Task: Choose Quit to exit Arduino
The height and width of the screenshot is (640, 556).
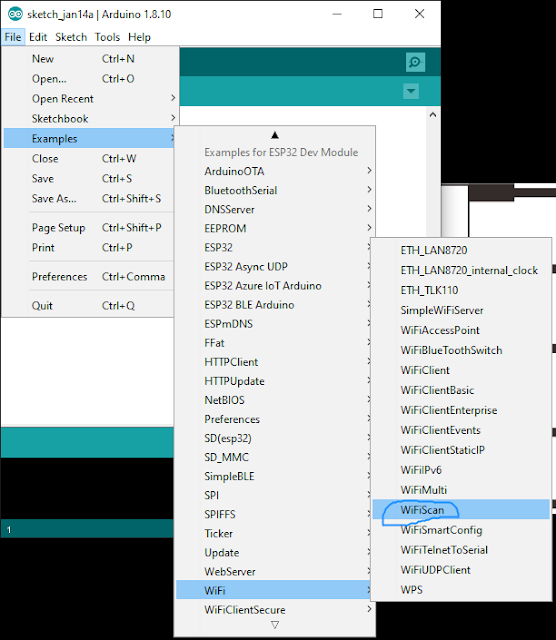Action: click(89, 306)
